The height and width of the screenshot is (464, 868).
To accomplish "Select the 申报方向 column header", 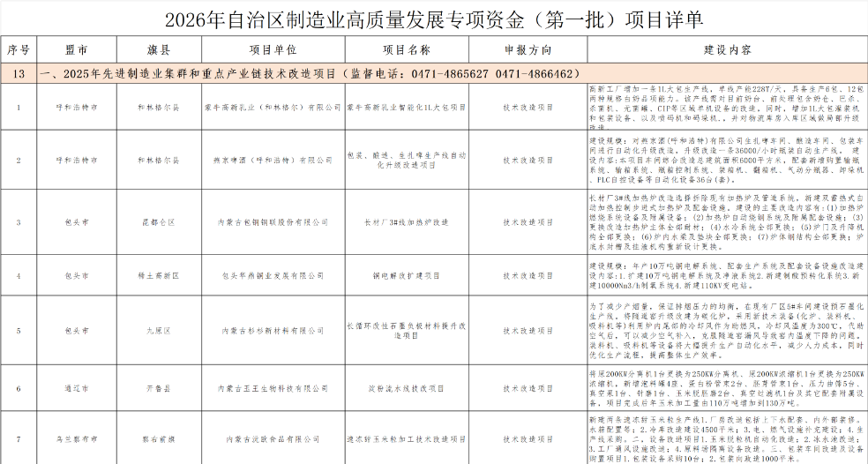I will pyautogui.click(x=528, y=50).
